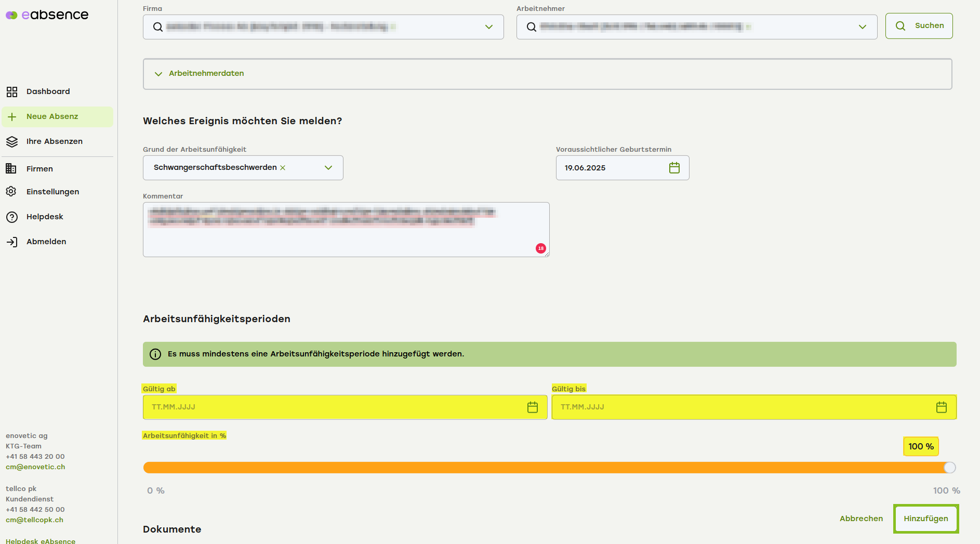The width and height of the screenshot is (980, 544).
Task: Click the eabsence logo
Action: pyautogui.click(x=47, y=15)
